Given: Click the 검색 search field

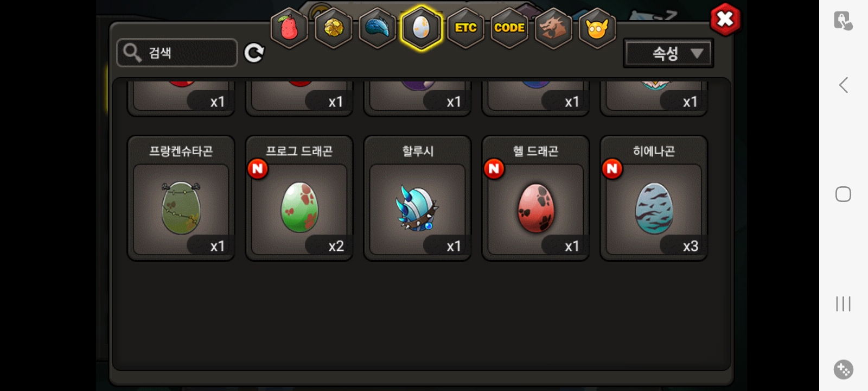Looking at the screenshot, I should click(177, 53).
